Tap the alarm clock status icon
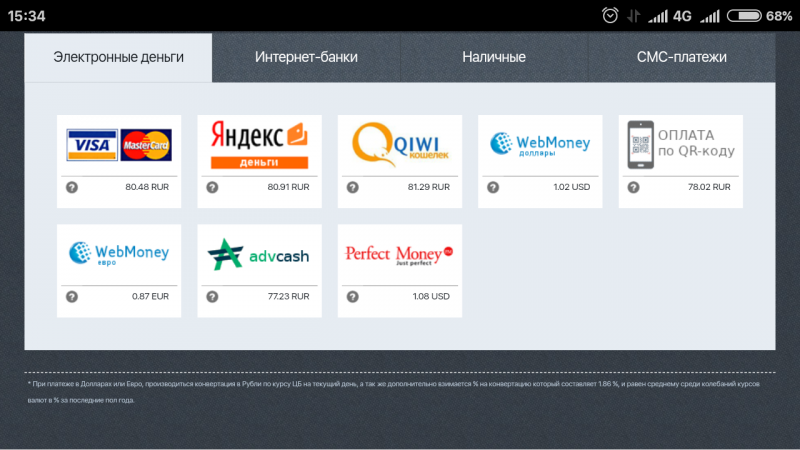 pos(610,15)
